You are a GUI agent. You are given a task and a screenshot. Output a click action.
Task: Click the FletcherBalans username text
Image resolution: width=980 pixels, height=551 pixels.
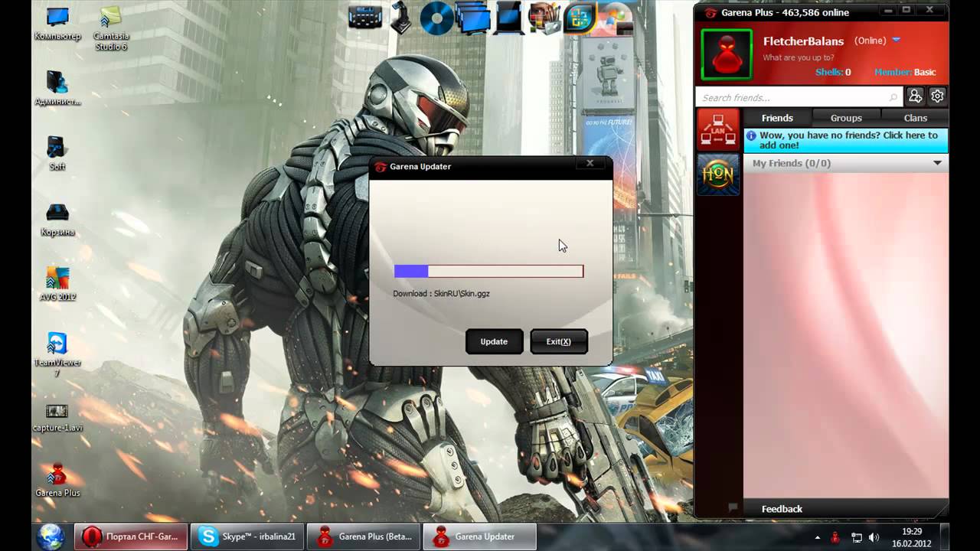803,41
